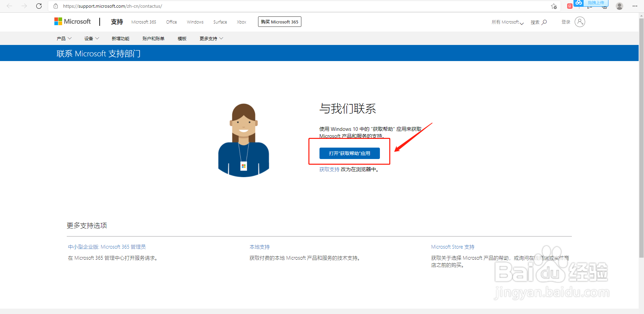Open the 获取支持 link
Image resolution: width=644 pixels, height=314 pixels.
tap(329, 169)
